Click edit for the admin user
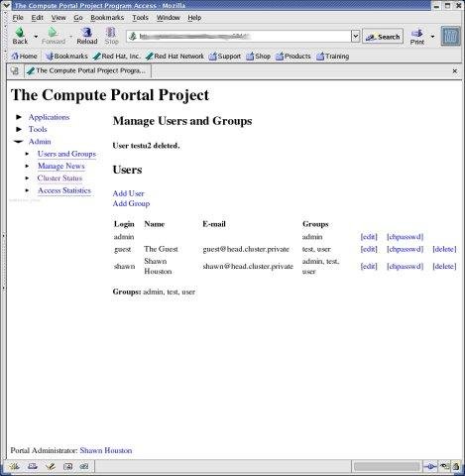 pyautogui.click(x=369, y=237)
